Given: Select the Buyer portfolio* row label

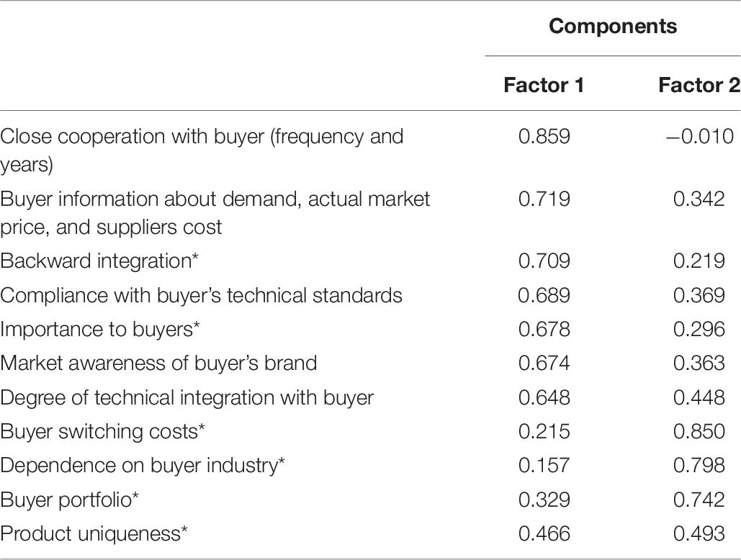Looking at the screenshot, I should coord(69,500).
